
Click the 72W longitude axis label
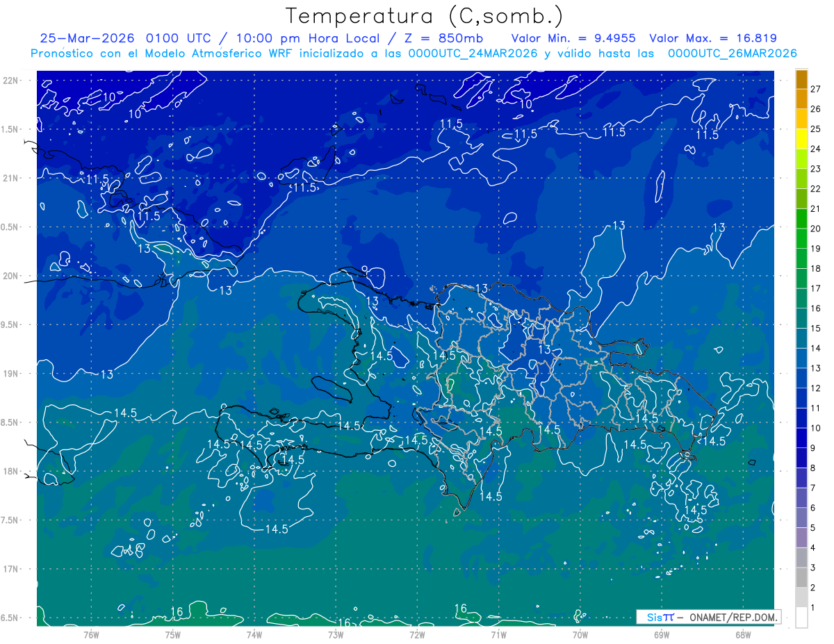(x=417, y=634)
